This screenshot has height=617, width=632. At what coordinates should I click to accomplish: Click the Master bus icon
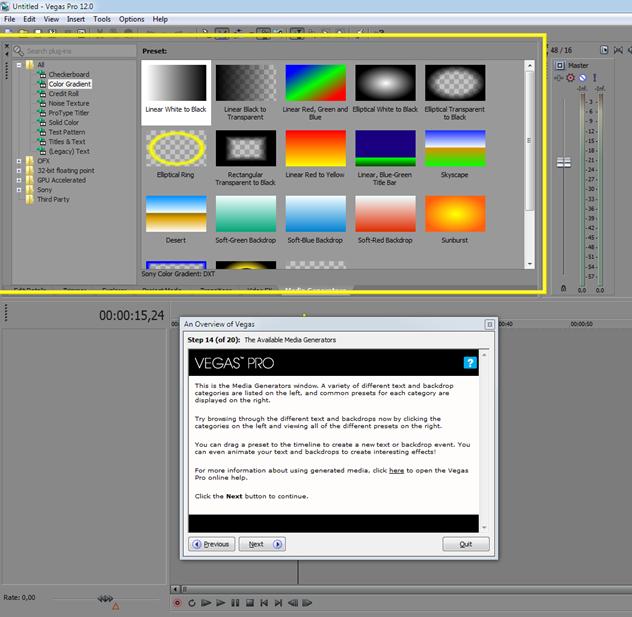pos(559,65)
